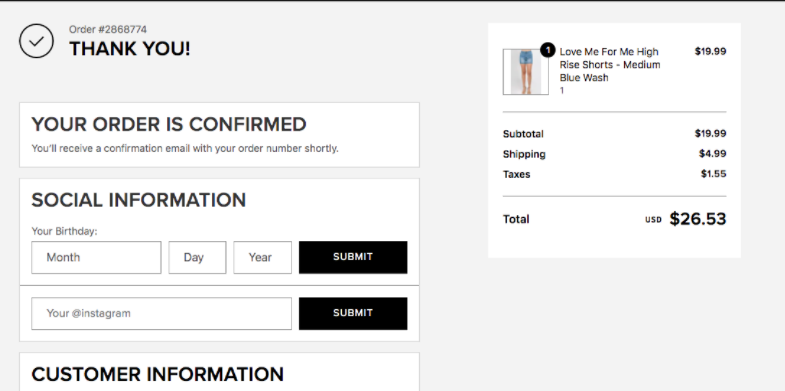Click the Your @instagram input field
The width and height of the screenshot is (785, 391).
(x=161, y=313)
